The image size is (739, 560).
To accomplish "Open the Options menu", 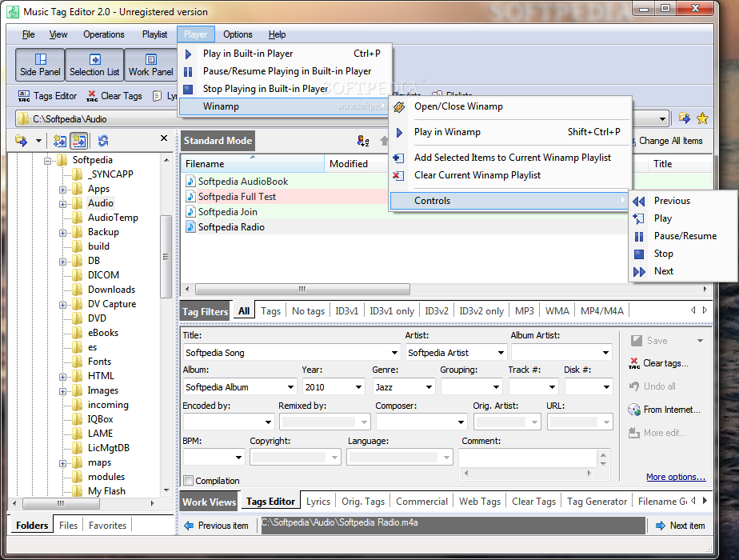I will coord(238,34).
